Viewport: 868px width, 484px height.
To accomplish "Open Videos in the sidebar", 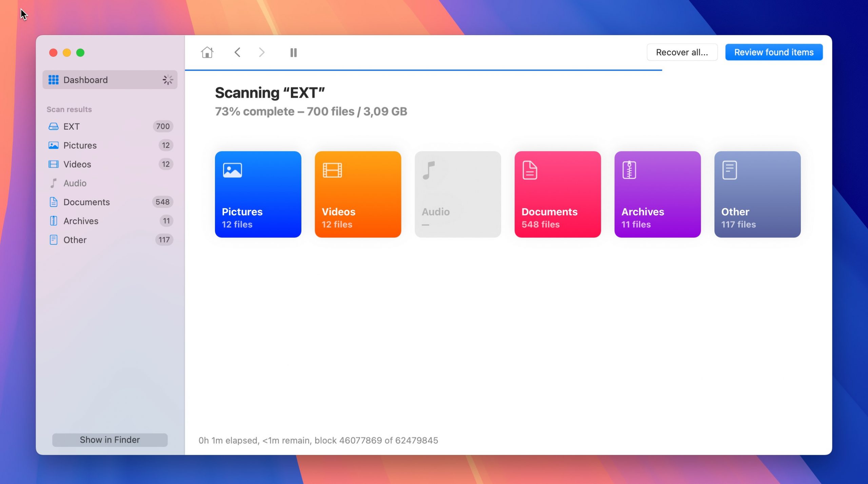I will 110,164.
